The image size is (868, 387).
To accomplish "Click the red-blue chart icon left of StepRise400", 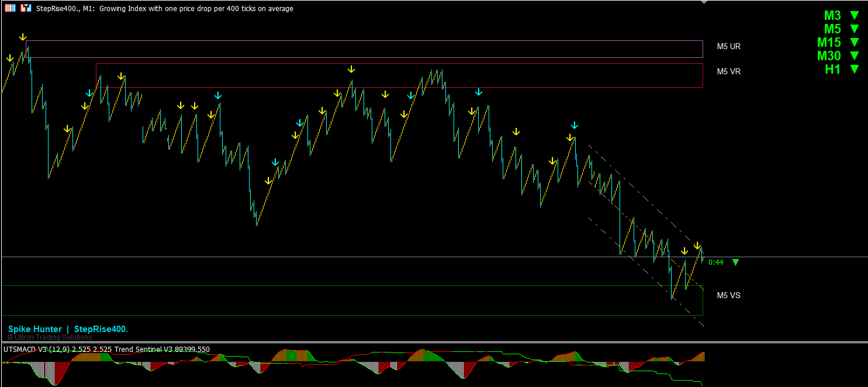I will click(26, 8).
